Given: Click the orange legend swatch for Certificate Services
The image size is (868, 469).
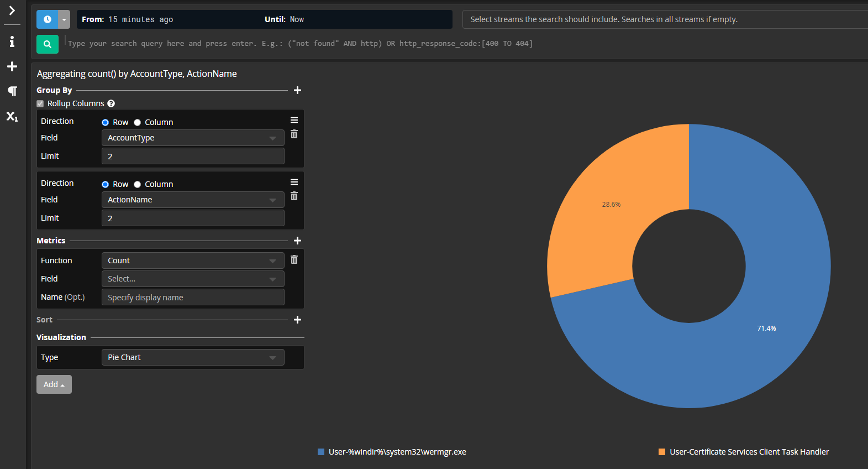Looking at the screenshot, I should pos(662,452).
